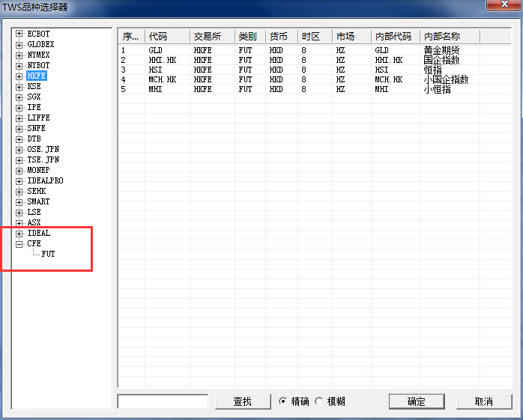Select the 精确 radio button
Viewport: 523px width, 420px height.
pyautogui.click(x=282, y=401)
